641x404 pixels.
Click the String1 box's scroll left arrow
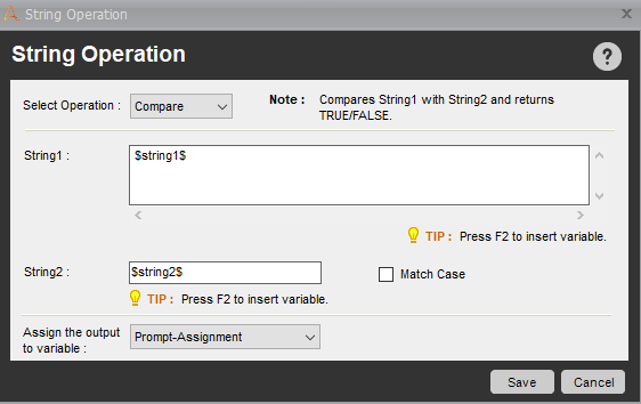click(x=138, y=215)
